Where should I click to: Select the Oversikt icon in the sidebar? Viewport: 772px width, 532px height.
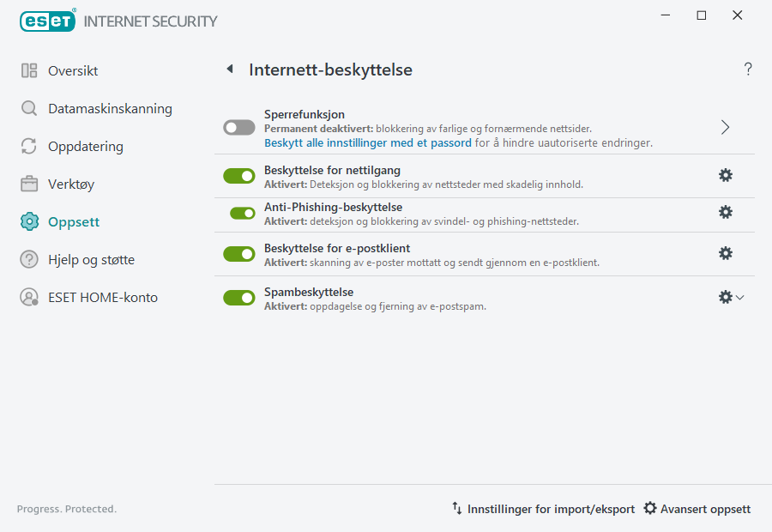[x=28, y=70]
